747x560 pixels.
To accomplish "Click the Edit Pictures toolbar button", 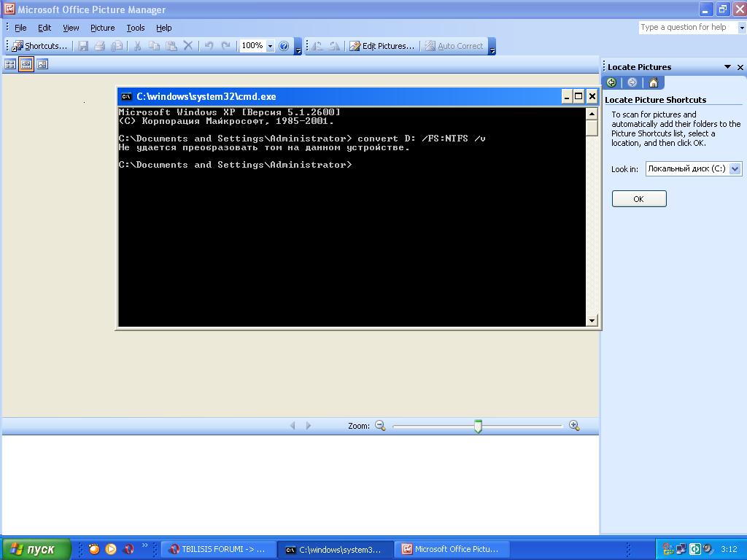I will tap(382, 46).
